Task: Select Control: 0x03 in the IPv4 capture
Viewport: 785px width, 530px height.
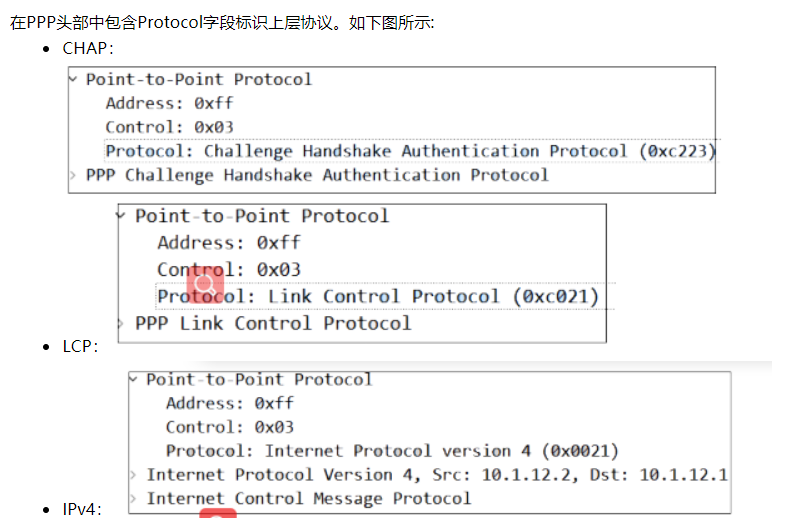Action: coord(229,427)
